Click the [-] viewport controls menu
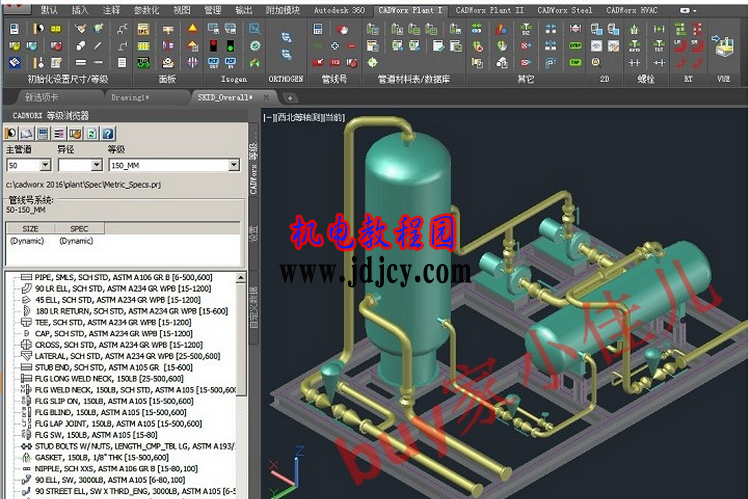 pyautogui.click(x=269, y=117)
